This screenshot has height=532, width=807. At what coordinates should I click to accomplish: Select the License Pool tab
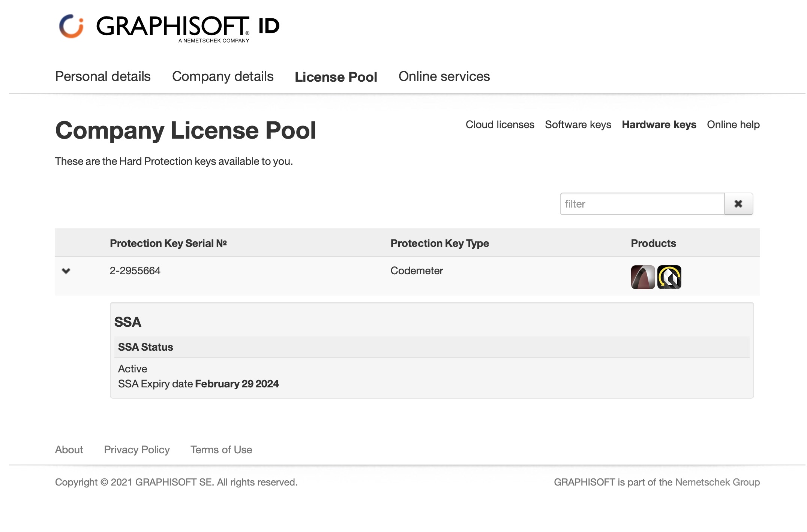(x=336, y=77)
